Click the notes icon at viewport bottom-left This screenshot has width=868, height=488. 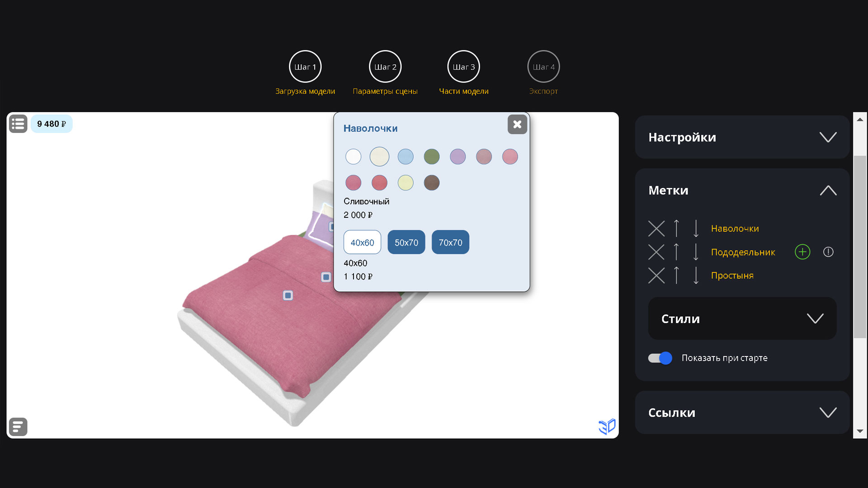coord(18,427)
